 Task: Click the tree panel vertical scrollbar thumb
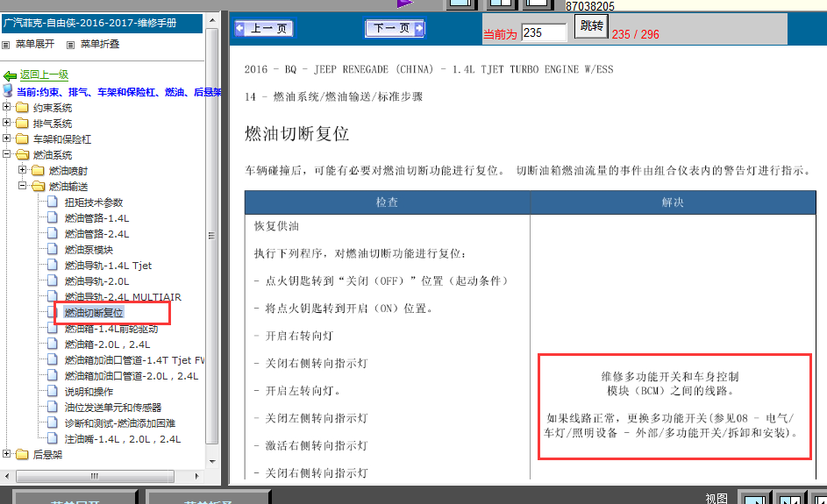(212, 236)
